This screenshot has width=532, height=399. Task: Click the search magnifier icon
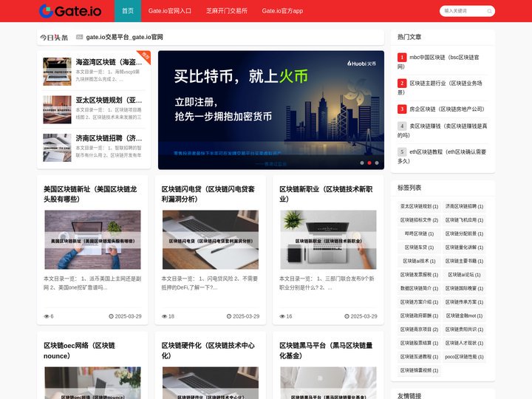pyautogui.click(x=489, y=11)
